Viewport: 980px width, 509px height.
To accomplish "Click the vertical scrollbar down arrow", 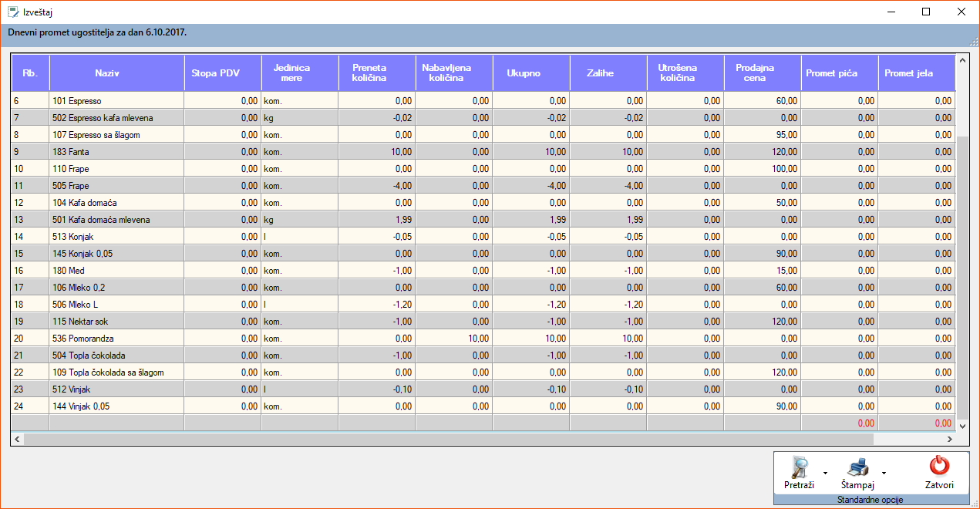I will 961,425.
